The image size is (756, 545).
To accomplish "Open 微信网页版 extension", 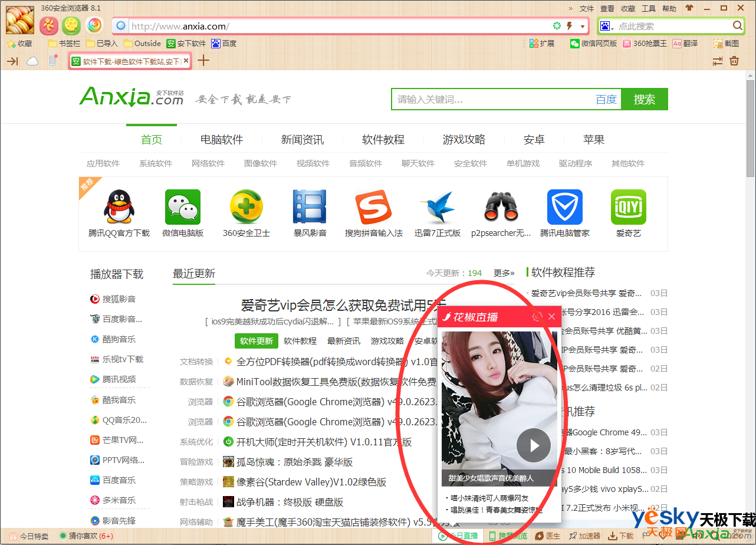I will (x=593, y=43).
